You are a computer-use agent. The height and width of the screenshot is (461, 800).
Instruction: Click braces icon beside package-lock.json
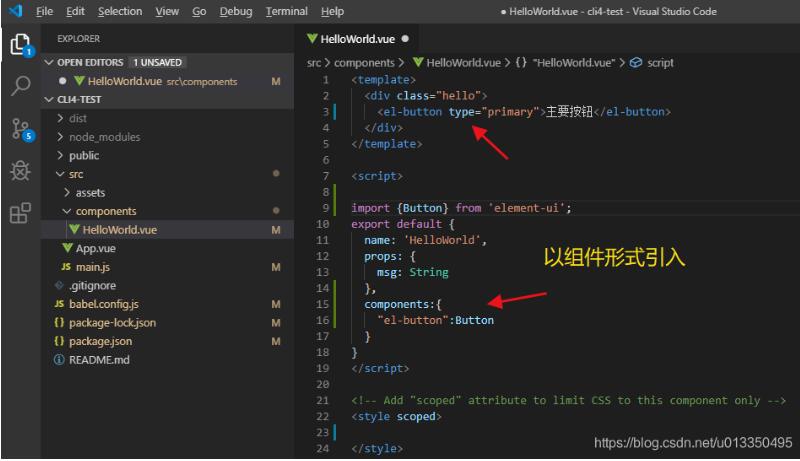pyautogui.click(x=59, y=322)
